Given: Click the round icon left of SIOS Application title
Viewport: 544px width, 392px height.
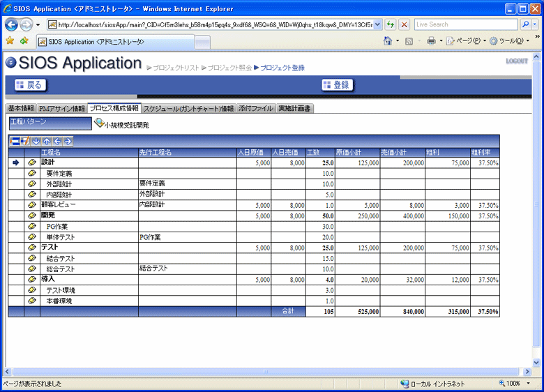Looking at the screenshot, I should (x=10, y=63).
